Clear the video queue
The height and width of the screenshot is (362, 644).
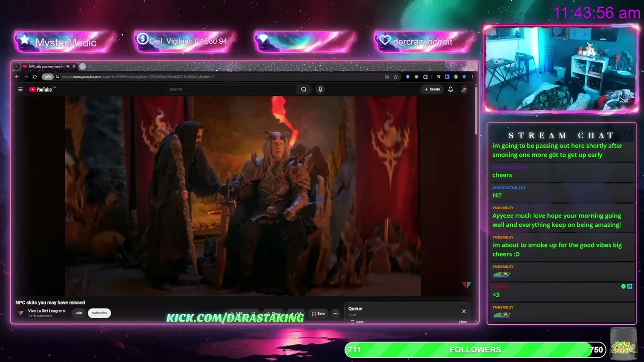[x=463, y=322]
